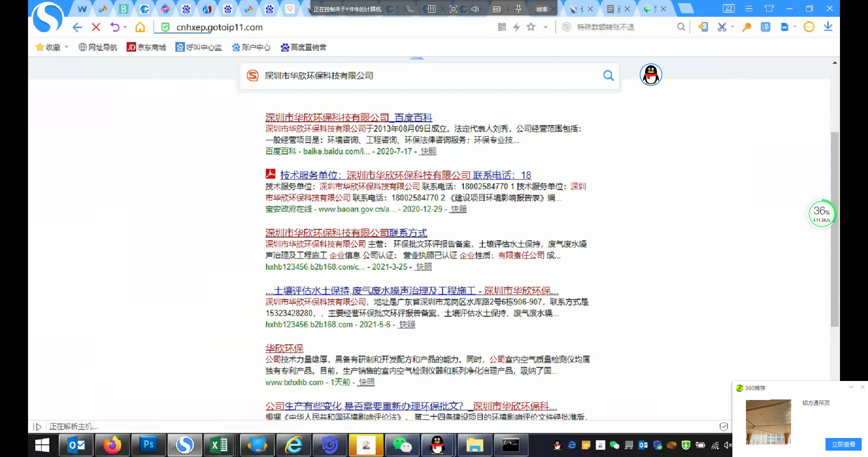Screen dimensions: 868x457
Task: Click the home button beside the address bar
Action: [x=140, y=27]
